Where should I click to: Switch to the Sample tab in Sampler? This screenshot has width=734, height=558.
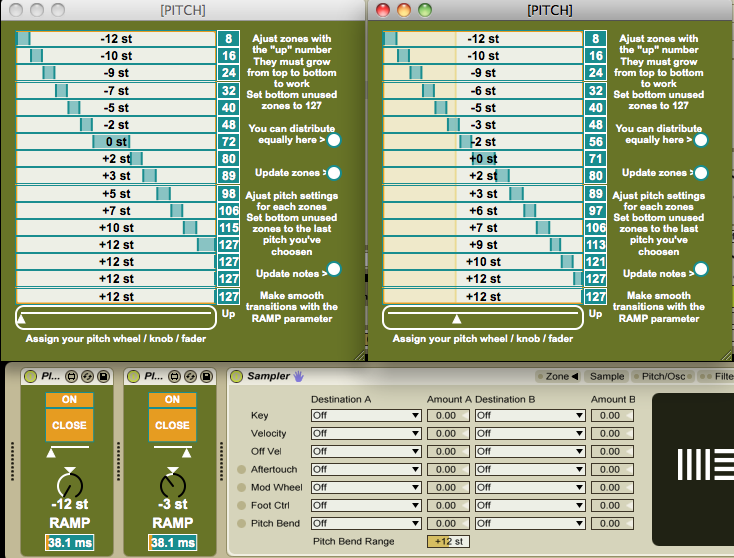[607, 377]
